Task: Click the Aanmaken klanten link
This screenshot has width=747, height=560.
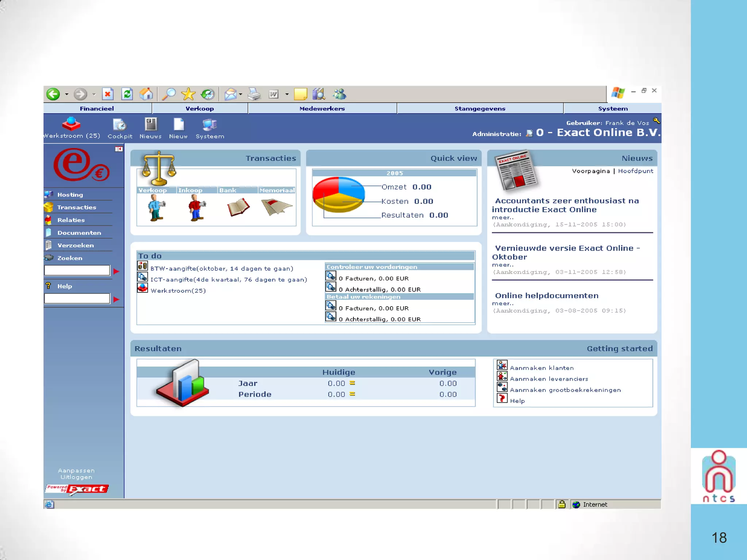Action: click(x=542, y=368)
